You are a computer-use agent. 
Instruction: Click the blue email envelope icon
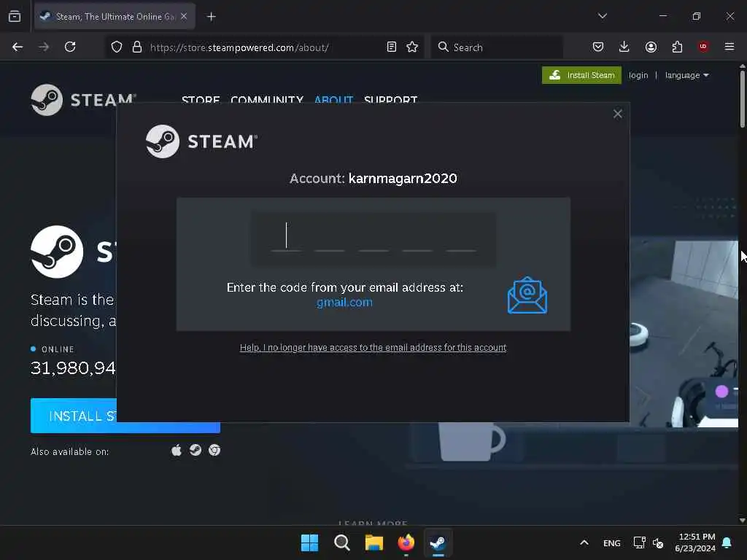click(527, 295)
